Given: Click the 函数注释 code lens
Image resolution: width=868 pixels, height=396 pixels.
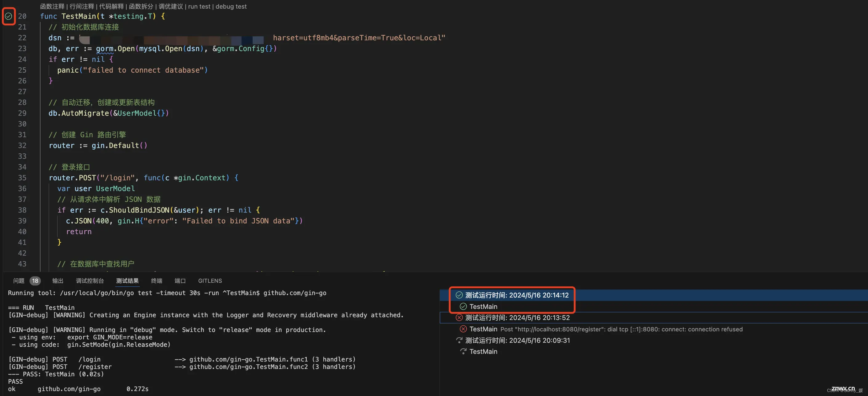Looking at the screenshot, I should pos(52,6).
